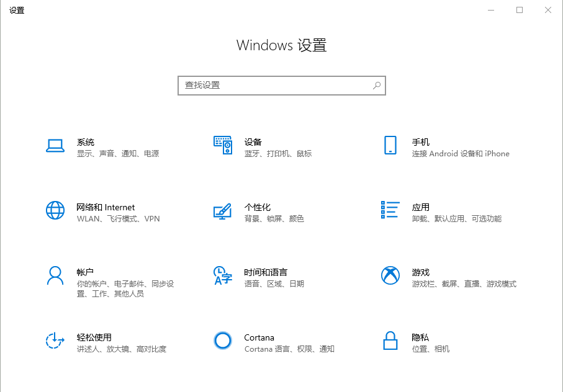Go to the 帐户 title
This screenshot has height=392, width=563.
85,272
